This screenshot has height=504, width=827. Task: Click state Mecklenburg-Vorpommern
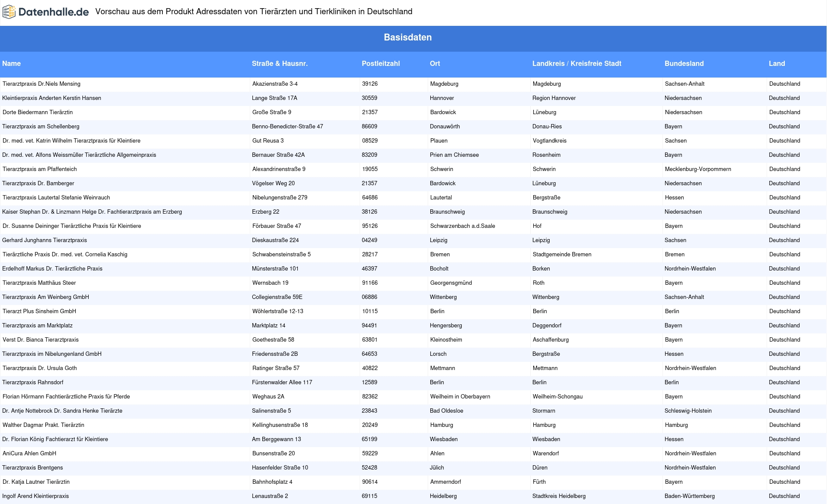tap(698, 169)
